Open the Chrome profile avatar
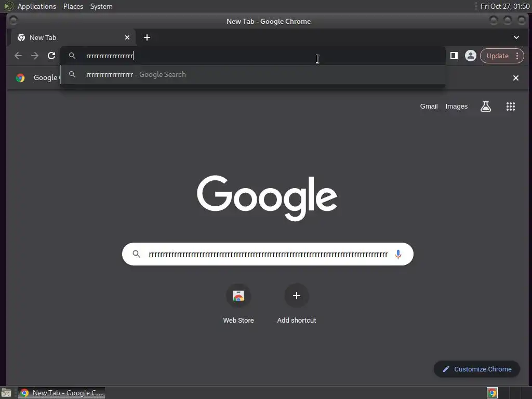Image resolution: width=532 pixels, height=399 pixels. (x=471, y=56)
